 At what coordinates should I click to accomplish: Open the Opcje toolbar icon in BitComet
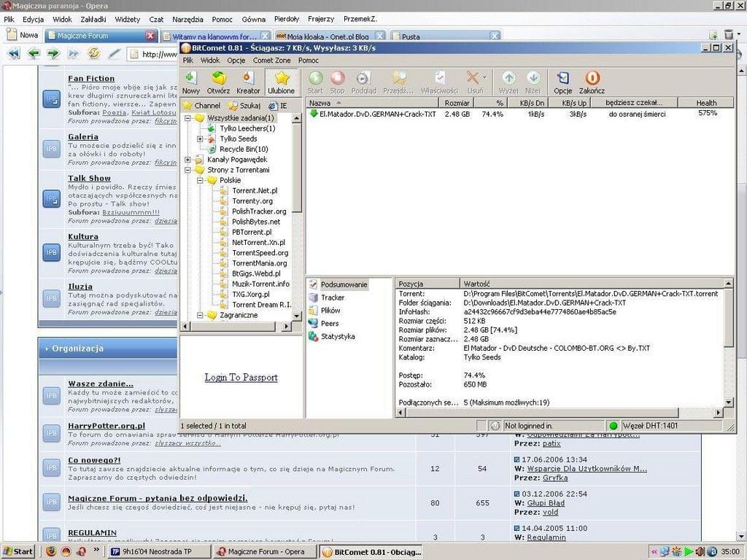(562, 82)
